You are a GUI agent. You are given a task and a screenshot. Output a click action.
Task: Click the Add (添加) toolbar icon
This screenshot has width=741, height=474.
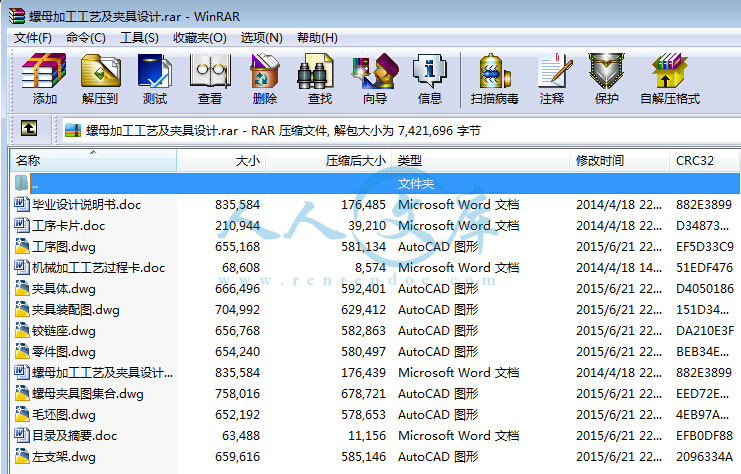click(x=44, y=71)
